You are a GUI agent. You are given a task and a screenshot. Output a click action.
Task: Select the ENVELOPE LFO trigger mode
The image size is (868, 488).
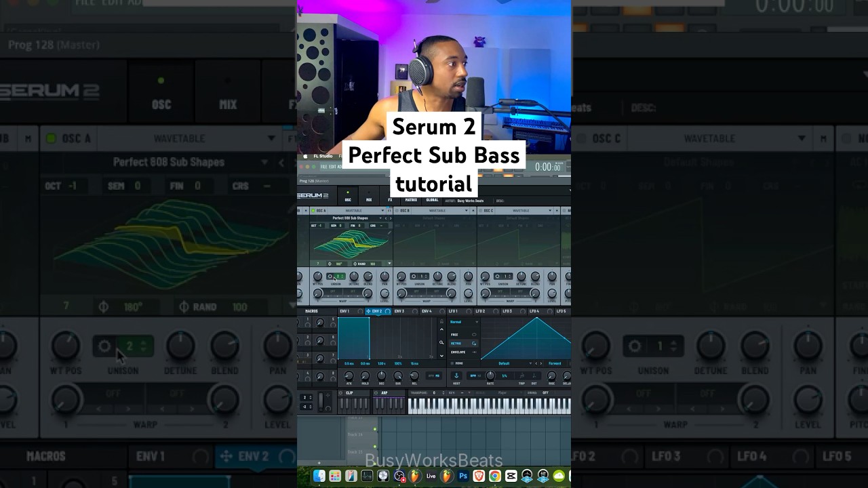click(x=464, y=352)
